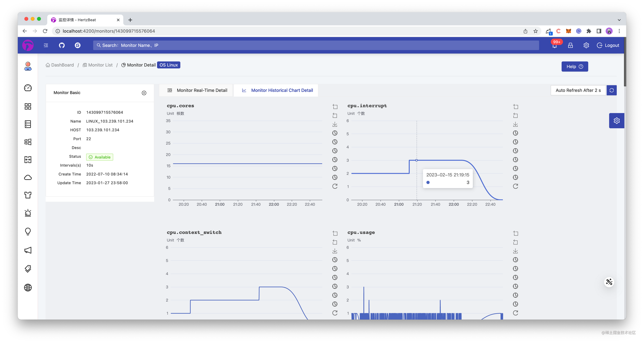Switch to Monitor Historical Chart Detail tab
644x343 pixels.
276,90
